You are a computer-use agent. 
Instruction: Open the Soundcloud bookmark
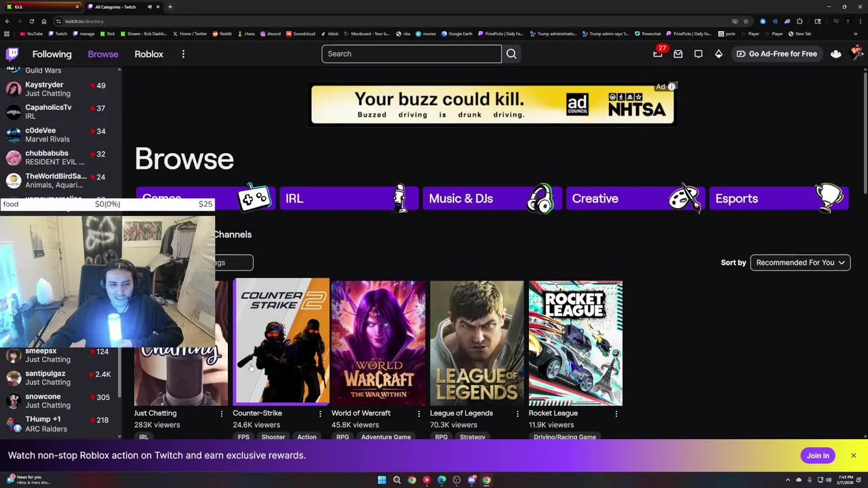(301, 33)
